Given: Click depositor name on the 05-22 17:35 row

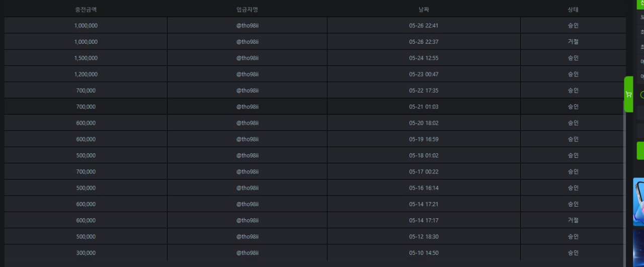Looking at the screenshot, I should tap(247, 91).
